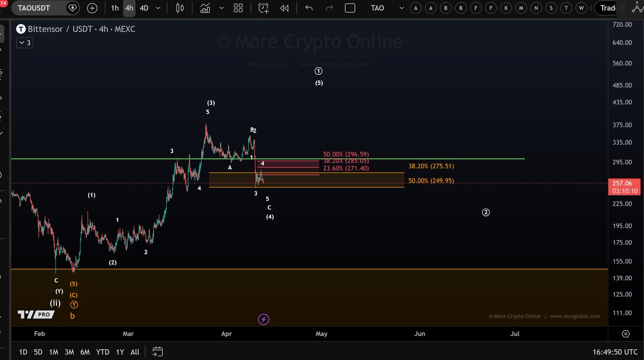The width and height of the screenshot is (644, 360).
Task: Start bar replay with the rewind icon
Action: (284, 8)
